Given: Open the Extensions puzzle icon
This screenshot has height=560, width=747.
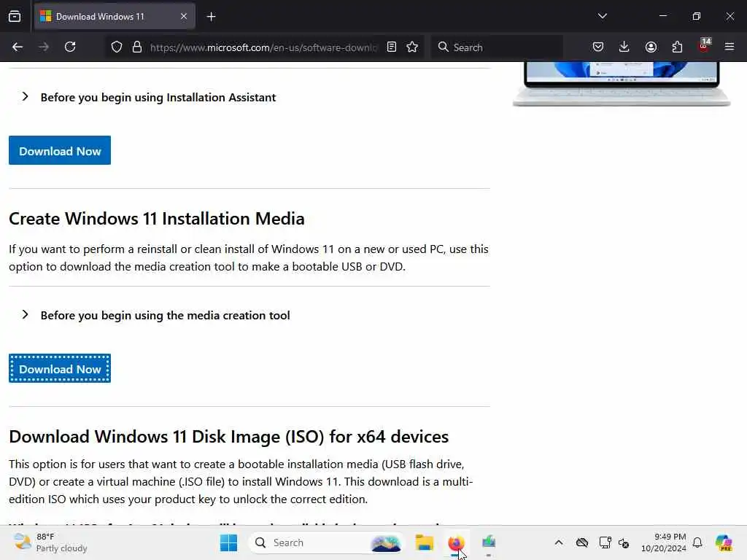Looking at the screenshot, I should [x=677, y=47].
